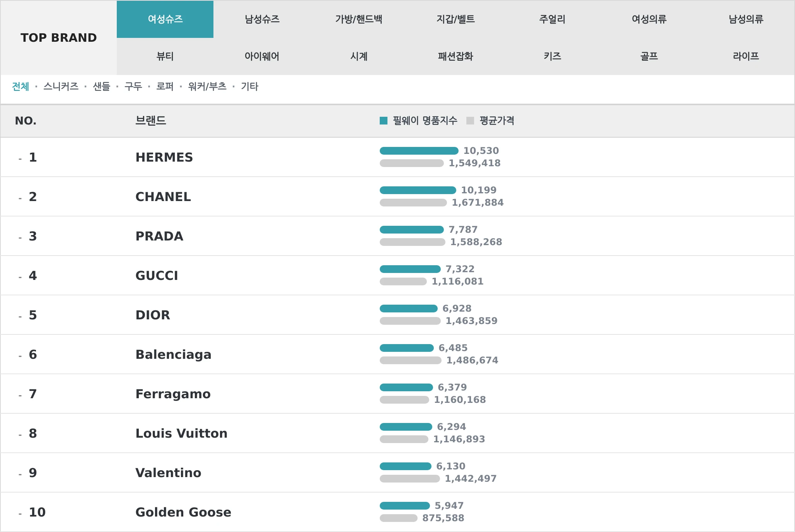This screenshot has width=795, height=532.
Task: Switch to the 골프 tab
Action: 649,56
